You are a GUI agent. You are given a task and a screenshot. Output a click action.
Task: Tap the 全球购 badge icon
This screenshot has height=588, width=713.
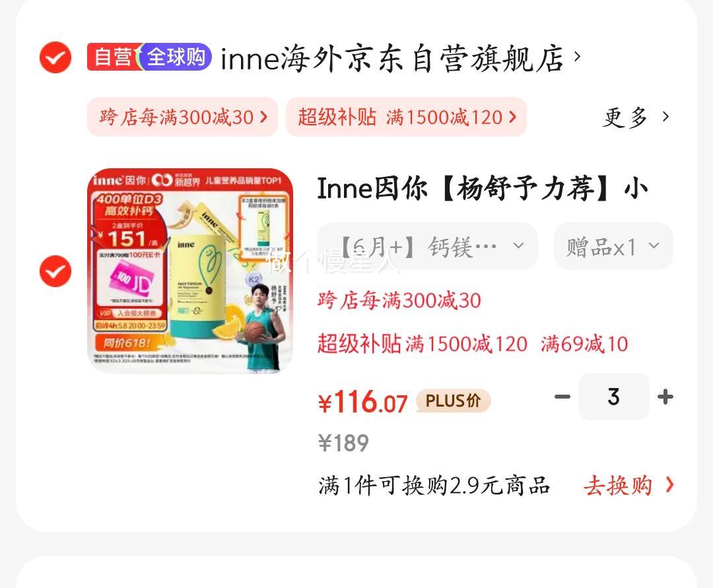pos(176,57)
